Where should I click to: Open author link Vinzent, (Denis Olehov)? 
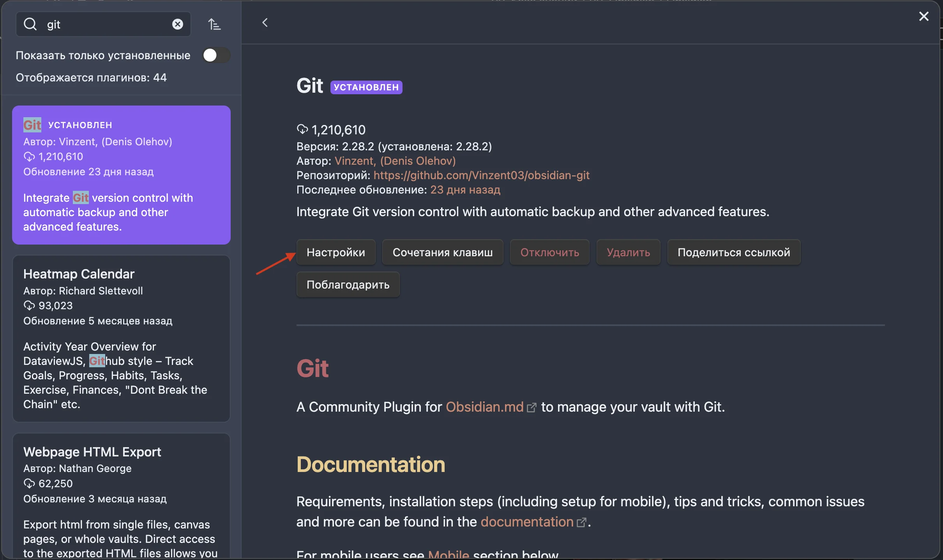pyautogui.click(x=395, y=161)
